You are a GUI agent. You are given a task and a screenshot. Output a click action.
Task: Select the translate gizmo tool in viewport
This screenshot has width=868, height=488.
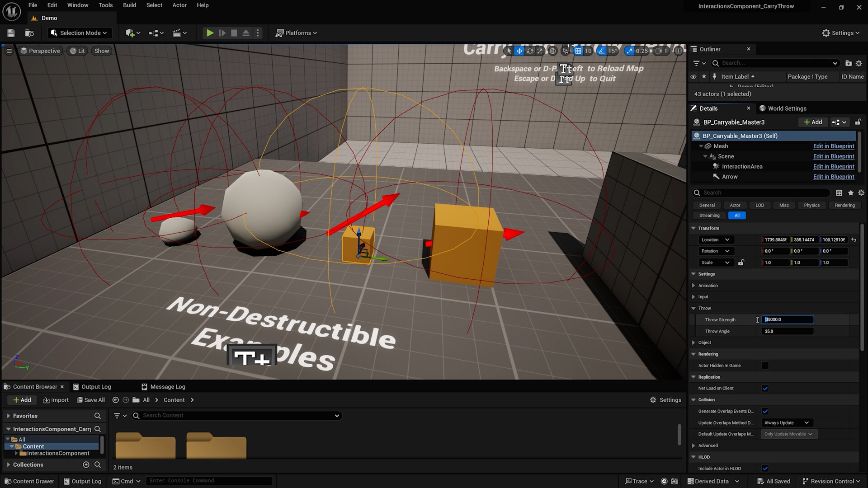click(x=519, y=51)
